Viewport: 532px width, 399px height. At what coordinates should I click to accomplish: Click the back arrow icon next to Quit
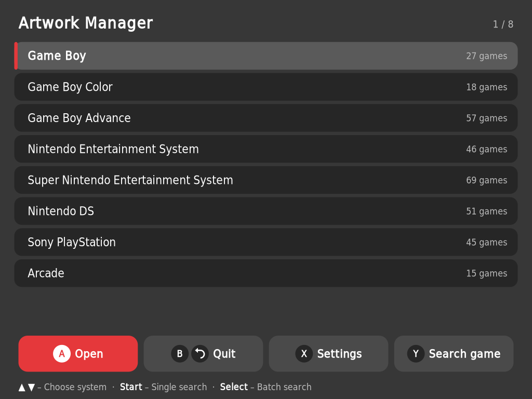coord(200,353)
